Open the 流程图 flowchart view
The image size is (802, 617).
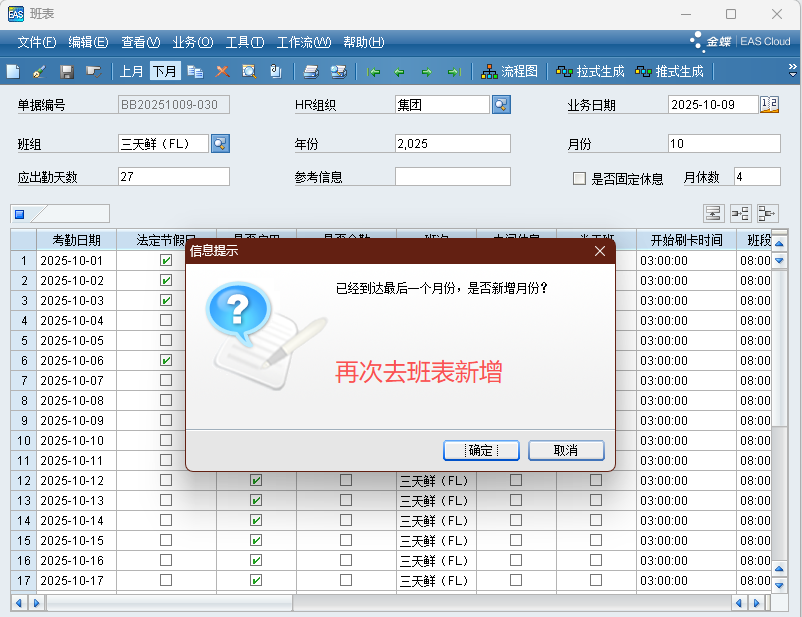tap(509, 71)
